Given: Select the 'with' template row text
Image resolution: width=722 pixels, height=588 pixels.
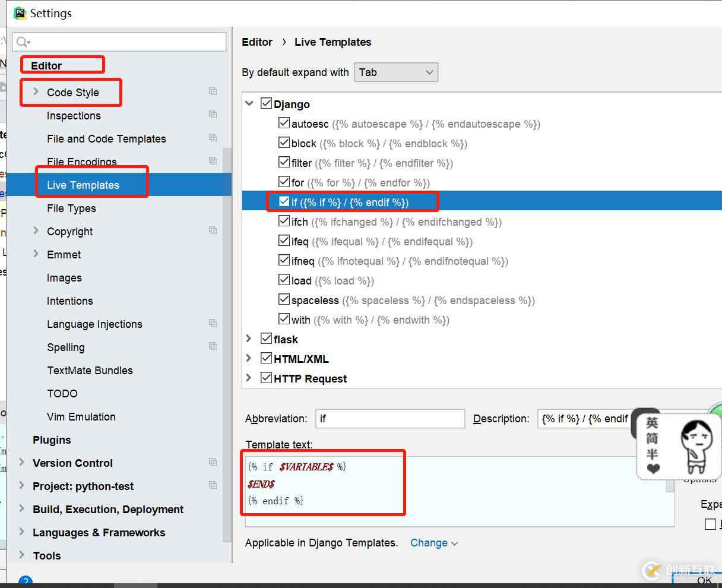Looking at the screenshot, I should (x=370, y=320).
